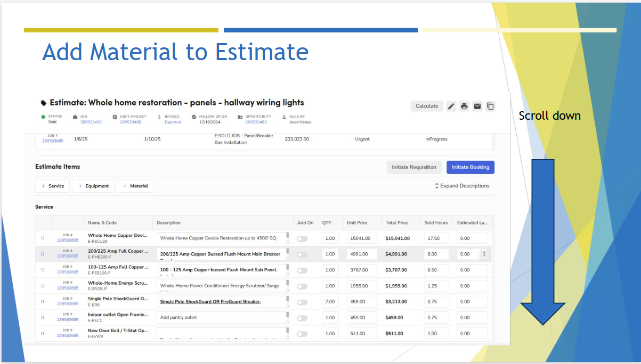Image resolution: width=641 pixels, height=364 pixels.
Task: Click the print estimate icon
Action: pos(464,106)
